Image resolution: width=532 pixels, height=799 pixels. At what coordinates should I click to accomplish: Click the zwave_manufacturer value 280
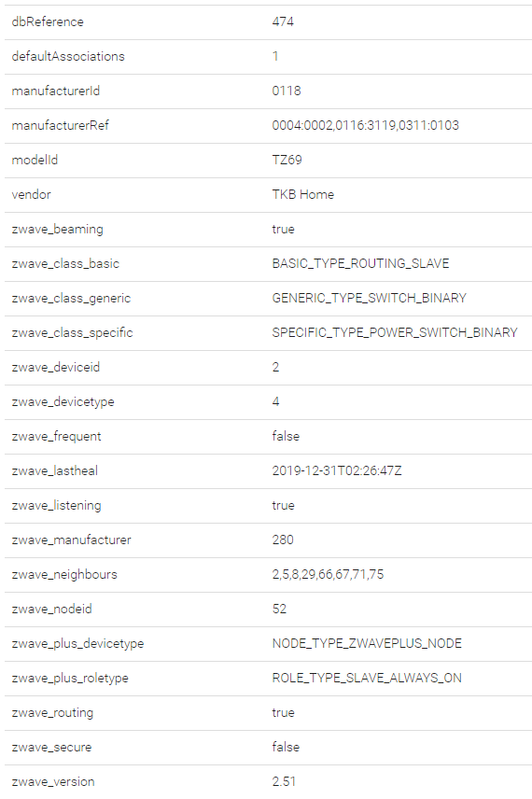coord(283,540)
